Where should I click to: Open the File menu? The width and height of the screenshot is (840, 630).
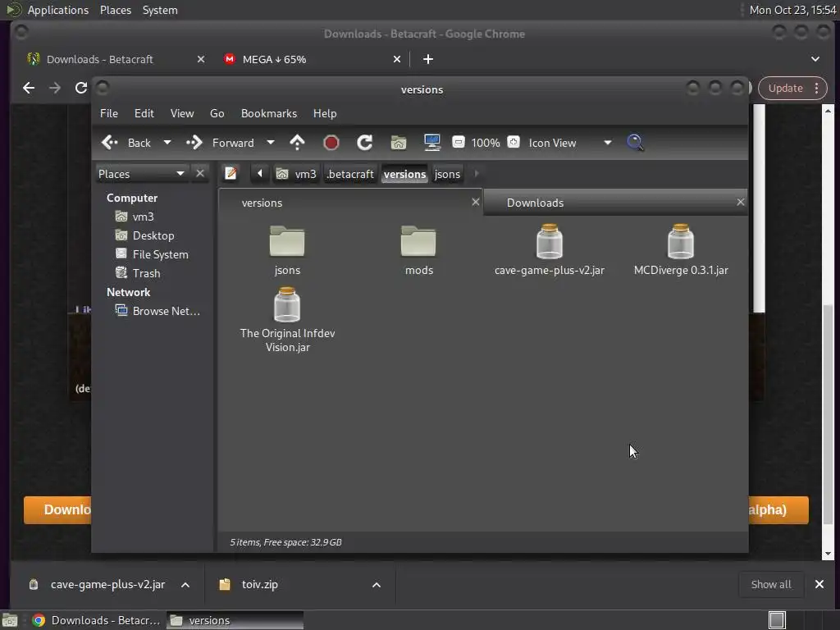pyautogui.click(x=109, y=113)
